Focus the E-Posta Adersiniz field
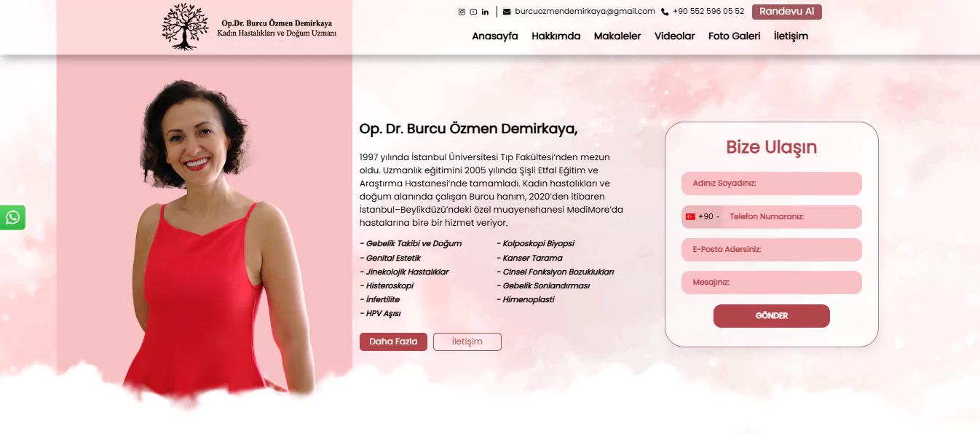The height and width of the screenshot is (434, 980). click(772, 250)
